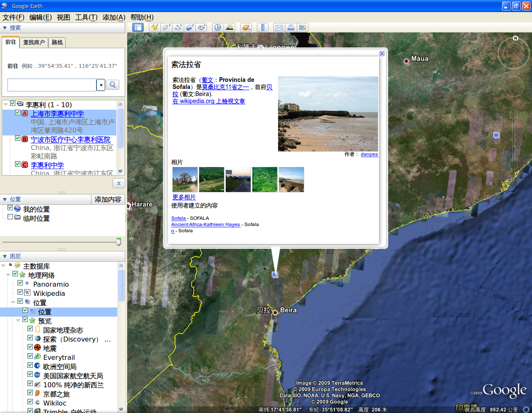
Task: Collapse the 搜索 panel
Action: point(5,28)
